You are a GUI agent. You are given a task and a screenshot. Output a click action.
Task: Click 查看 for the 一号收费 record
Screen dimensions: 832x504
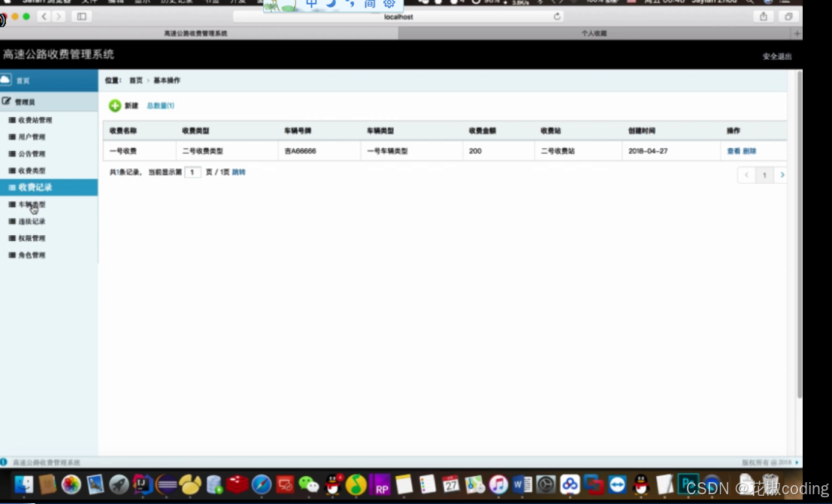click(x=734, y=151)
